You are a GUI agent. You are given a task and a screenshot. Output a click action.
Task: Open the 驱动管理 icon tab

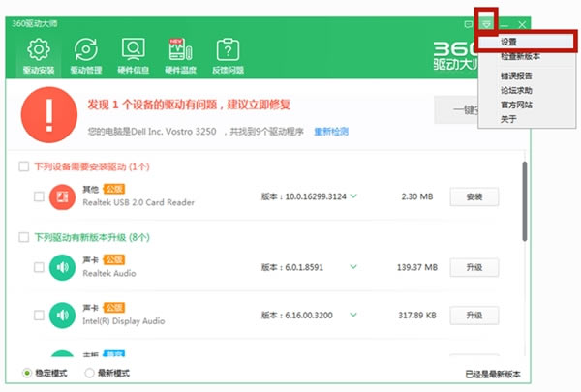[x=86, y=56]
